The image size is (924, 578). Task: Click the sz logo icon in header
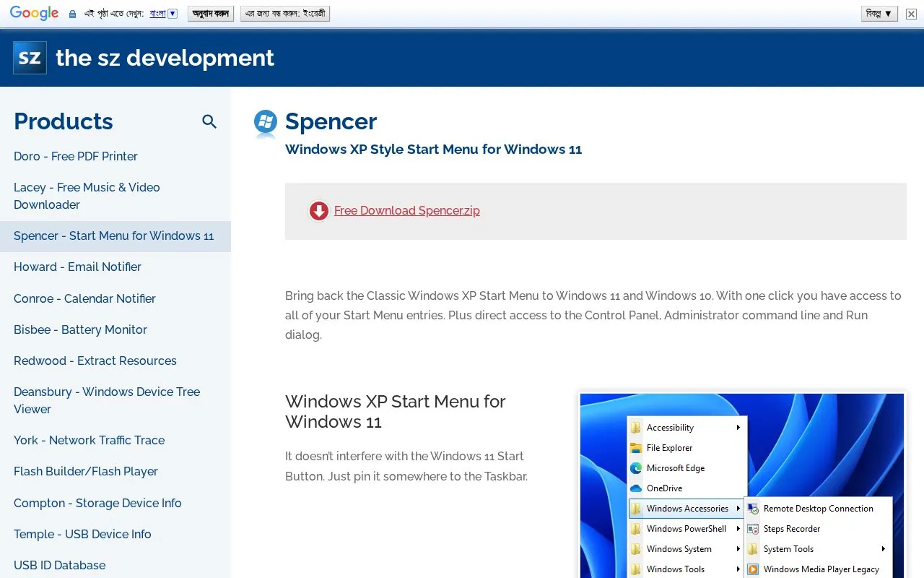[30, 58]
